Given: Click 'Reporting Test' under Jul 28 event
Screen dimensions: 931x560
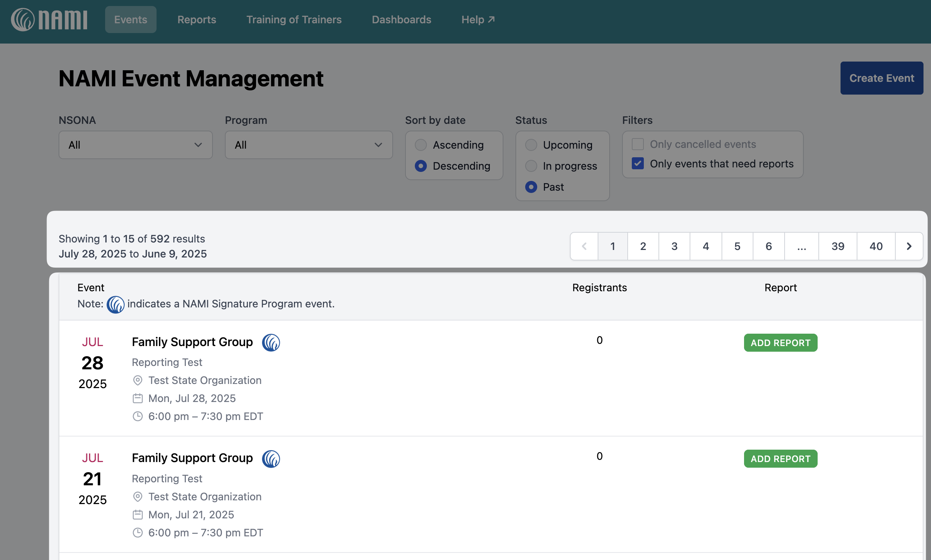Looking at the screenshot, I should pyautogui.click(x=167, y=362).
